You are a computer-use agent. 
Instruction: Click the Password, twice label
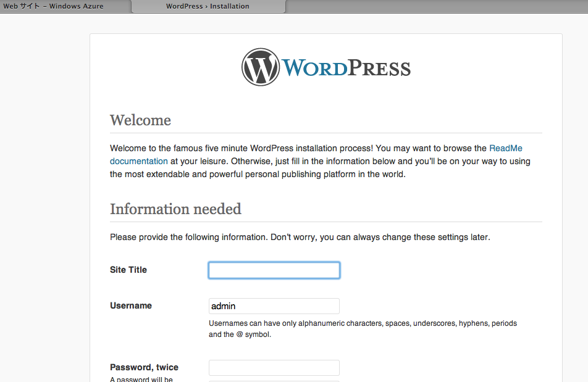[144, 367]
